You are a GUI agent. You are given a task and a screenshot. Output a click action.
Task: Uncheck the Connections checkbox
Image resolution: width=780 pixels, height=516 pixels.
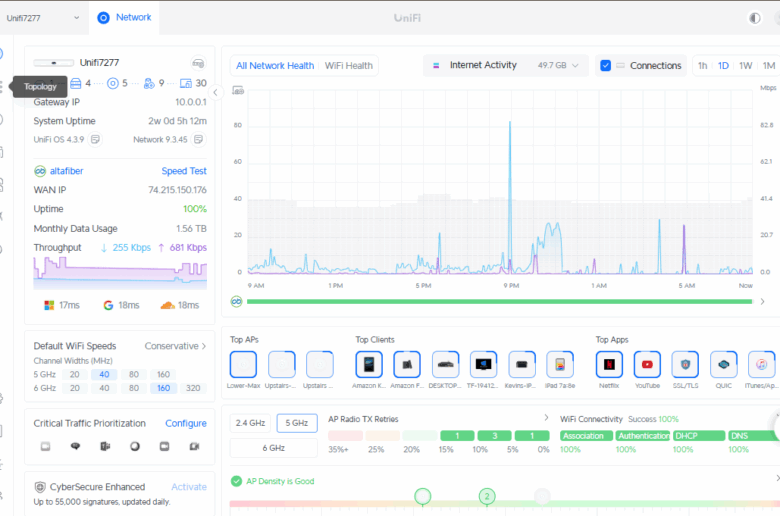(606, 66)
